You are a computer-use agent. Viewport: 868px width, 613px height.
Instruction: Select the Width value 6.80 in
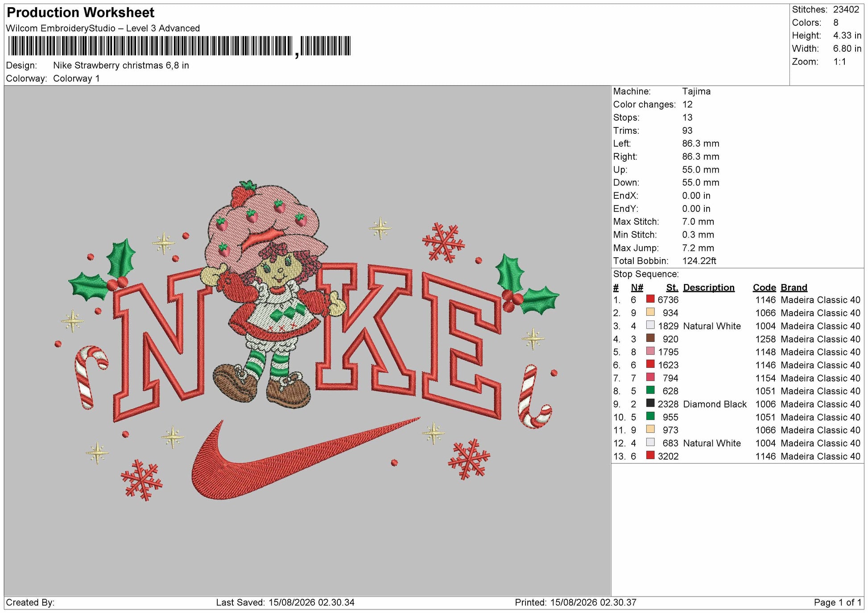point(847,49)
